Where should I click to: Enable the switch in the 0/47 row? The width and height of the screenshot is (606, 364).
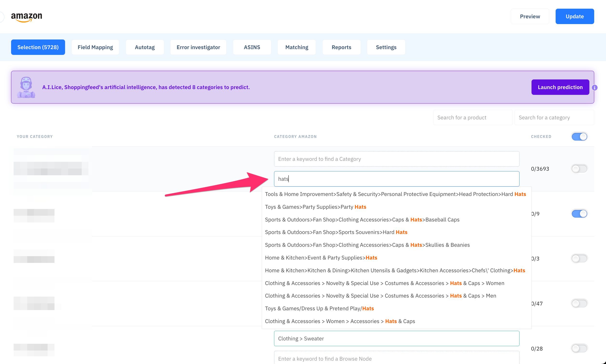pyautogui.click(x=579, y=303)
